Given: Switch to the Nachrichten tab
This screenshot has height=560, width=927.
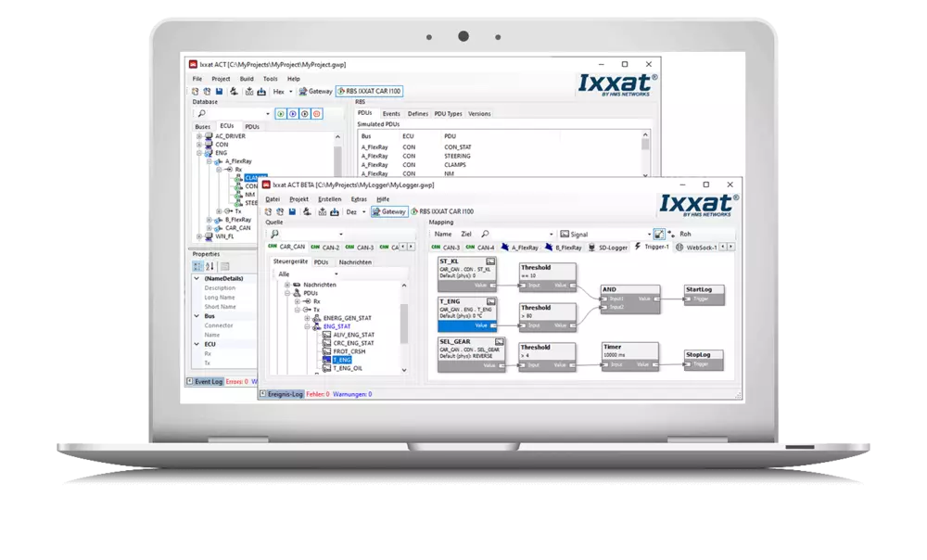Looking at the screenshot, I should (x=355, y=262).
